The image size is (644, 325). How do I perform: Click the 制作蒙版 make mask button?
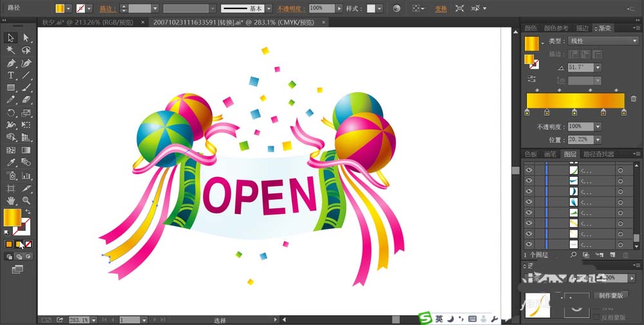(611, 295)
